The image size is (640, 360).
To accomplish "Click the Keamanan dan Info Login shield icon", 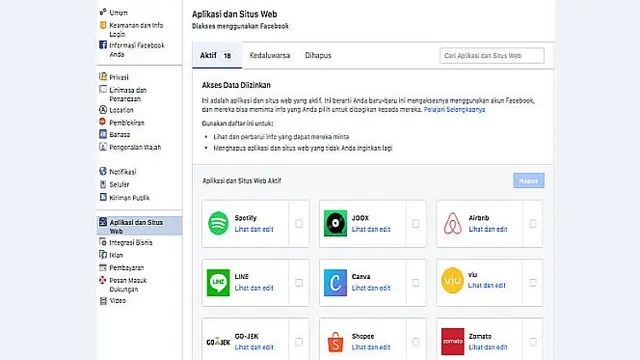I will [x=103, y=25].
